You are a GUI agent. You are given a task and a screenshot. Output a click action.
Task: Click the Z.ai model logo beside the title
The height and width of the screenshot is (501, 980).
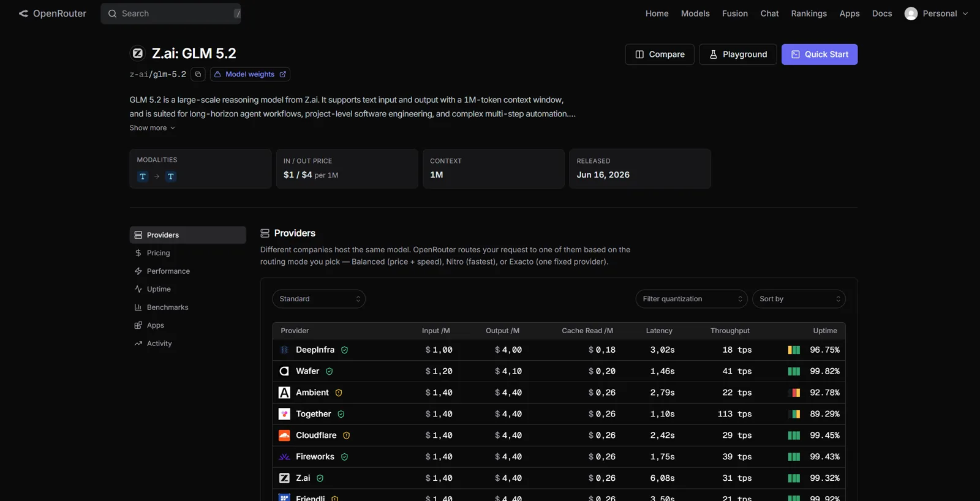click(138, 53)
